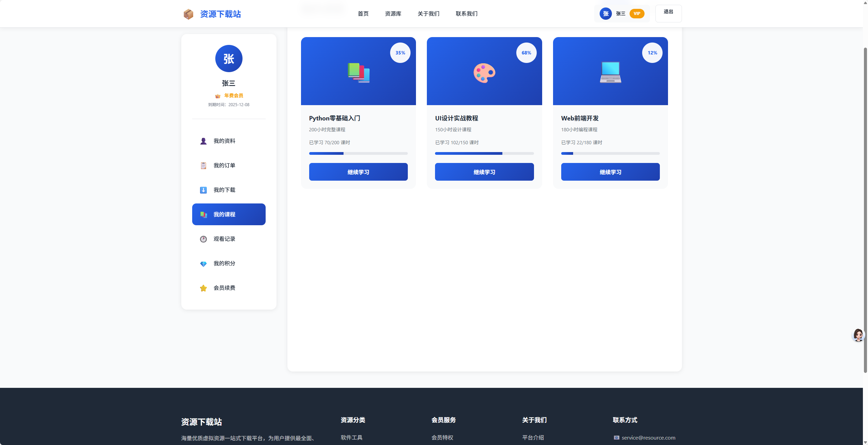This screenshot has height=445, width=868.
Task: Click the UI设计实战教程 progress bar
Action: 484,153
